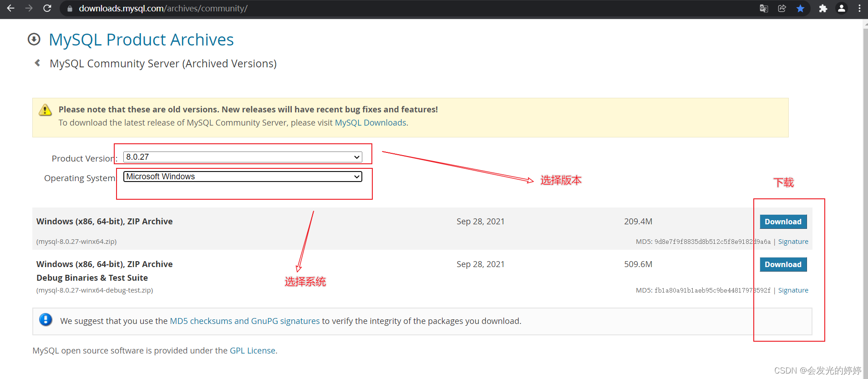The height and width of the screenshot is (379, 868).
Task: Click the download circle icon beside title
Action: 34,40
